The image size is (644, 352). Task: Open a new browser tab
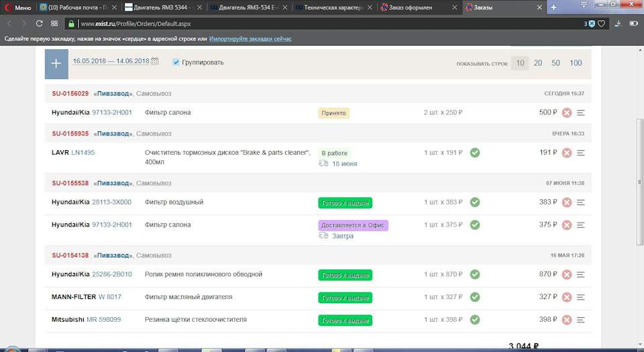[553, 7]
